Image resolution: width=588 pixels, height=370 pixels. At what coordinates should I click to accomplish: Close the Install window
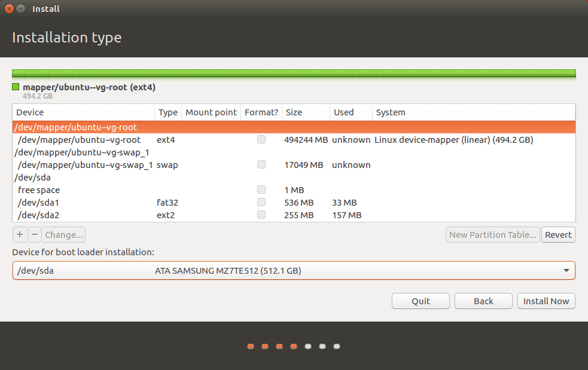[x=9, y=9]
